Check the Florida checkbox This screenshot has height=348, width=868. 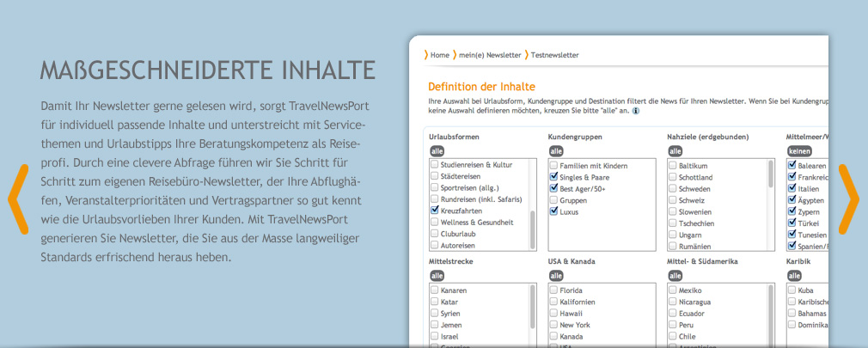553,290
